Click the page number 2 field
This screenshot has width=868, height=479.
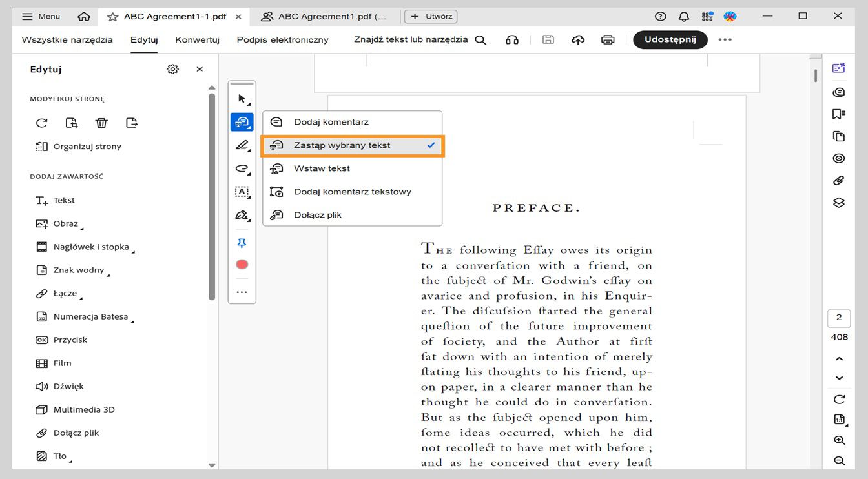tap(839, 318)
